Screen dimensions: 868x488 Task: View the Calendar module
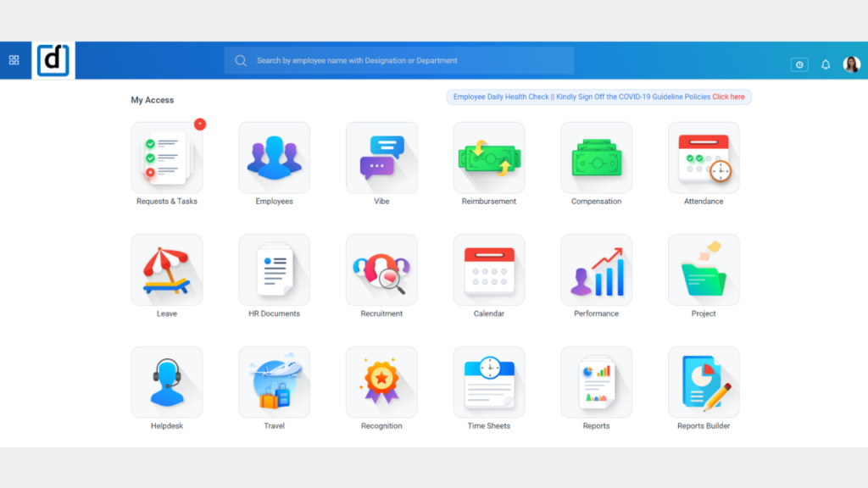pos(488,270)
